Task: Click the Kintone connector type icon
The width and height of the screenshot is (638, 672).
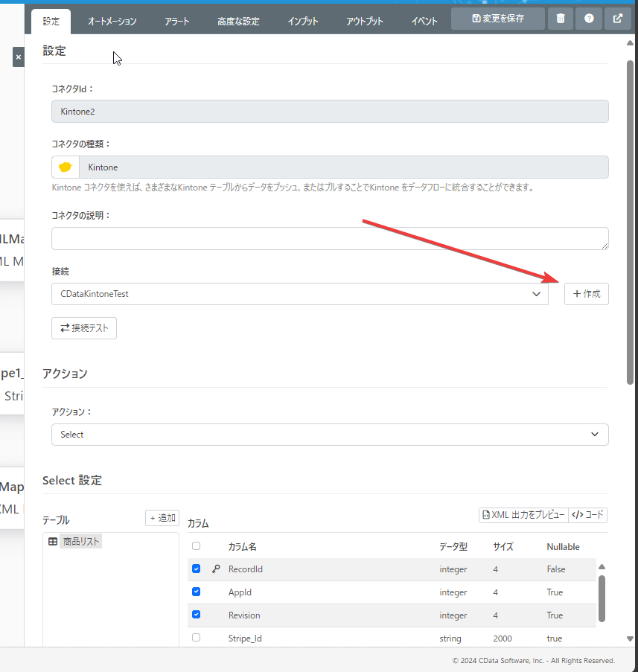Action: click(66, 167)
